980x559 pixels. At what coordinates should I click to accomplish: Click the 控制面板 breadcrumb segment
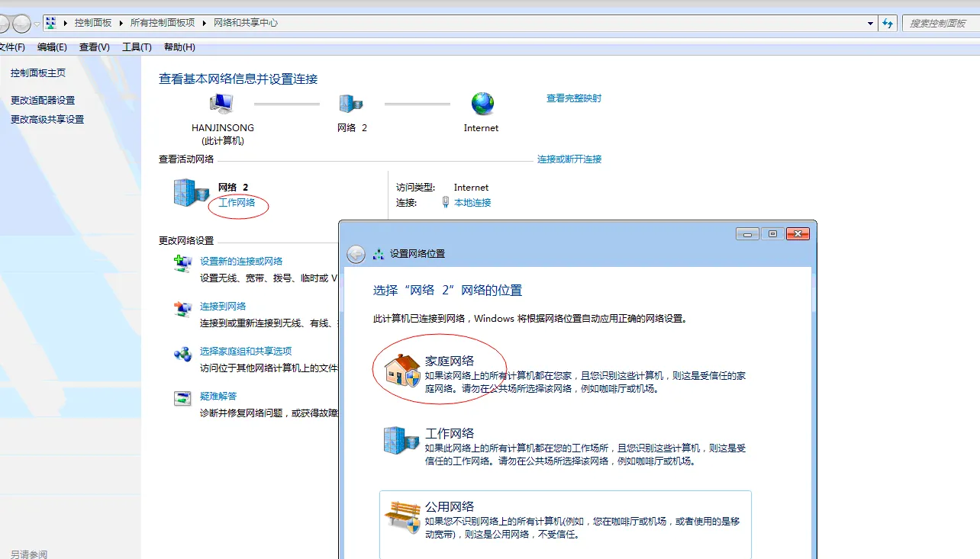(93, 23)
